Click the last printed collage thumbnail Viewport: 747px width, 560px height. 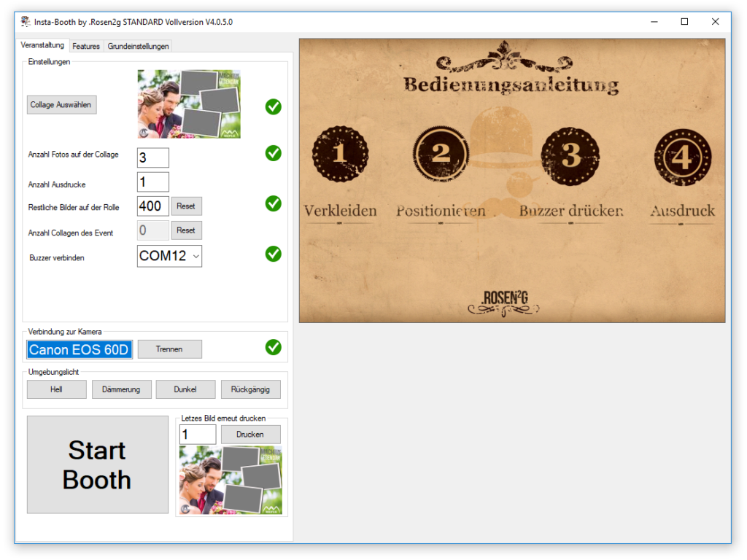231,480
